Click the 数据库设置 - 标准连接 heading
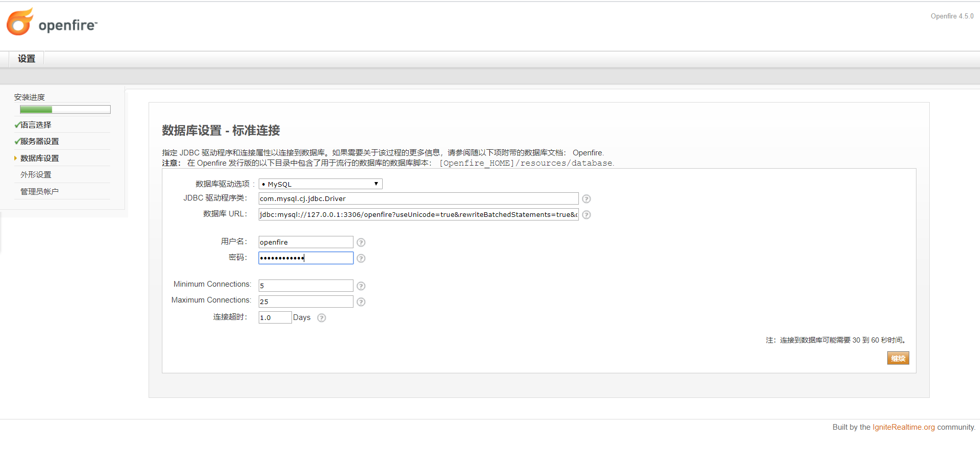The image size is (980, 461). [221, 130]
